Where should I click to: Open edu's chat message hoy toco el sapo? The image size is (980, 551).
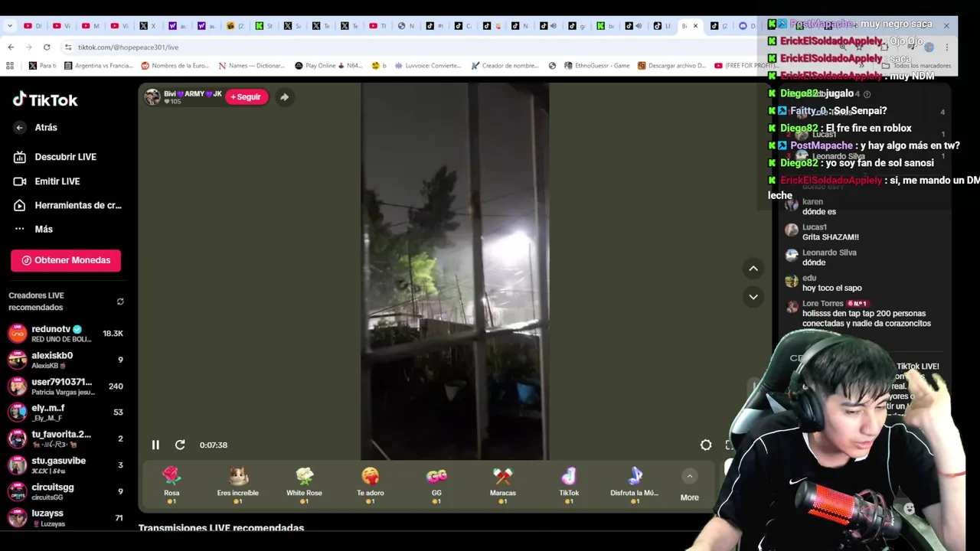point(832,289)
